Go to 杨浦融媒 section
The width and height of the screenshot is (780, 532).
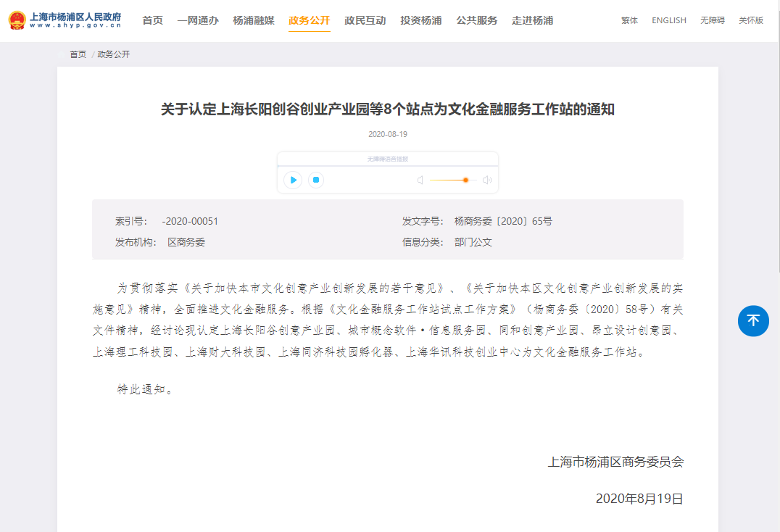tap(254, 20)
